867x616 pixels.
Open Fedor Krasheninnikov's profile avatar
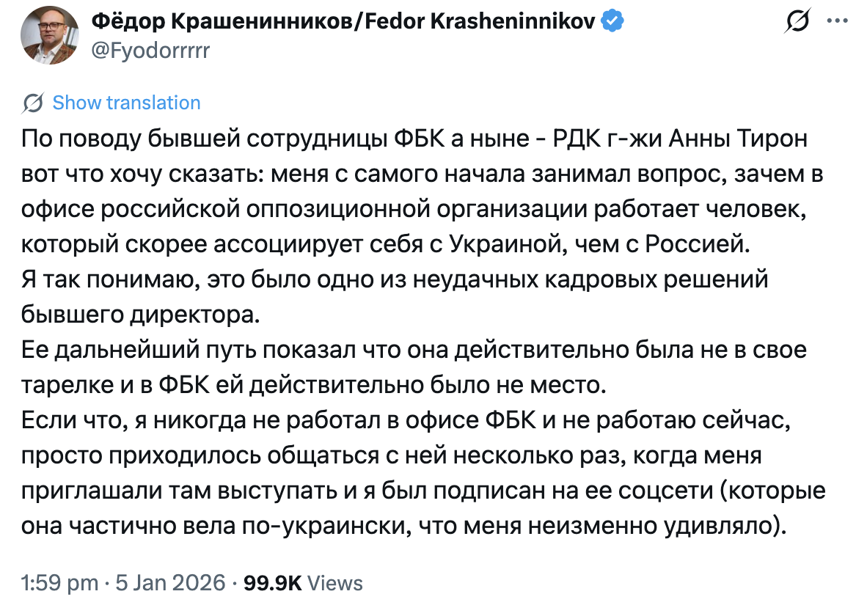pyautogui.click(x=49, y=38)
